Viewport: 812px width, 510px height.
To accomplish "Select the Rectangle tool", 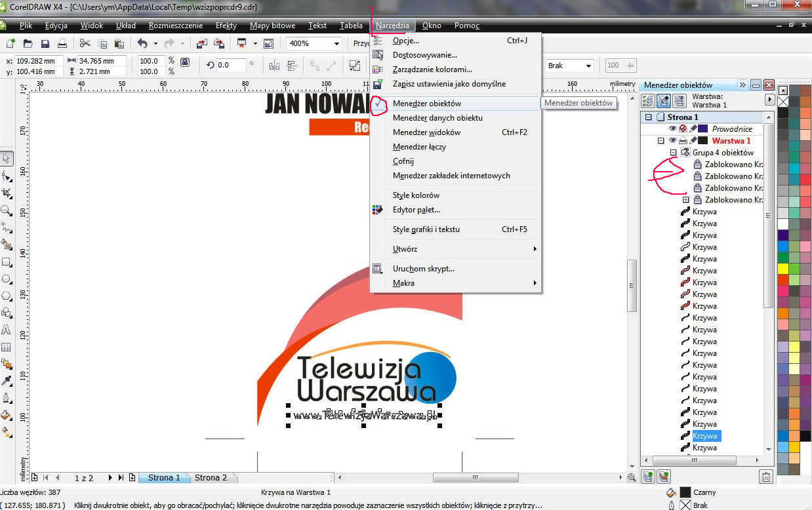I will (x=7, y=262).
